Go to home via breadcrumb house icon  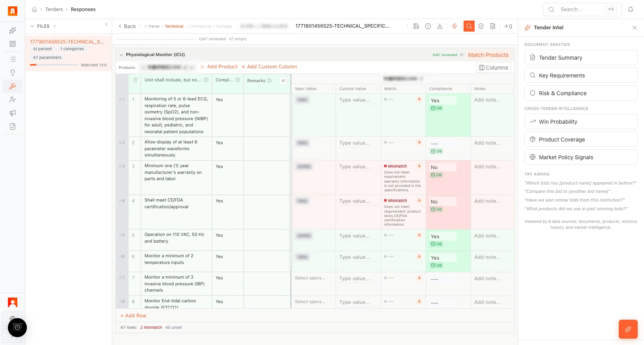click(x=34, y=9)
